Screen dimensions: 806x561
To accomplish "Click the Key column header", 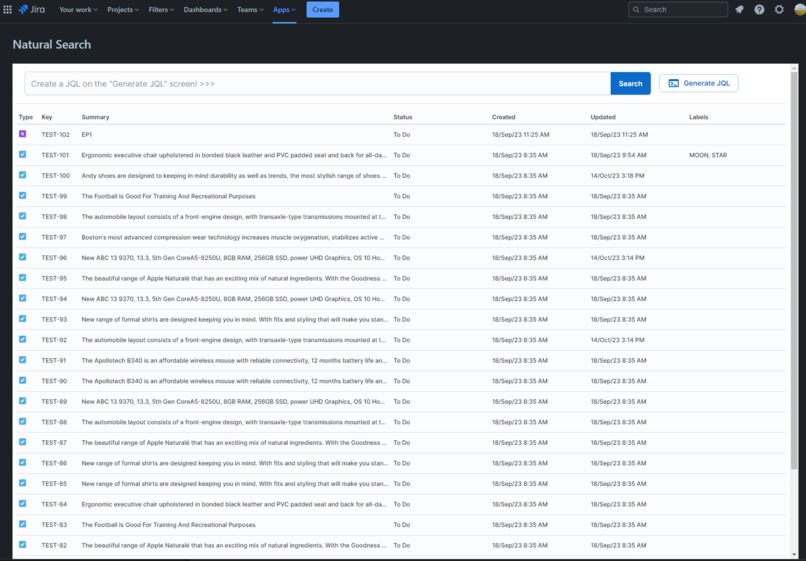I will 47,117.
